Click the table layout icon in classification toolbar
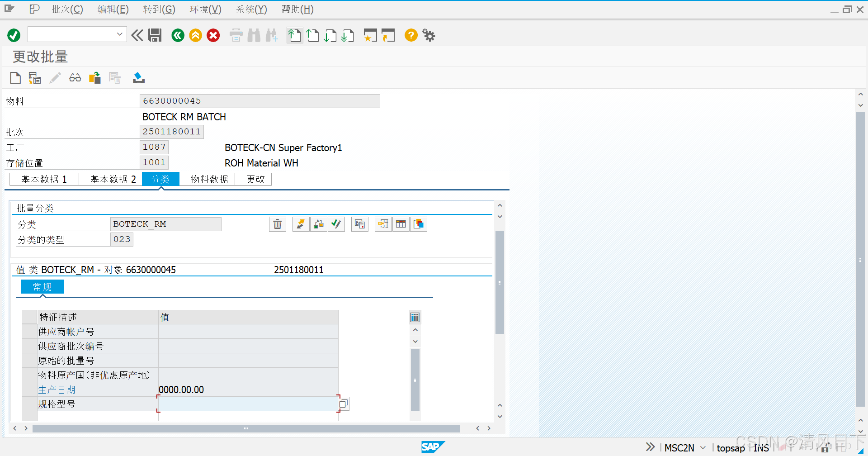Viewport: 868px width, 456px height. click(401, 224)
